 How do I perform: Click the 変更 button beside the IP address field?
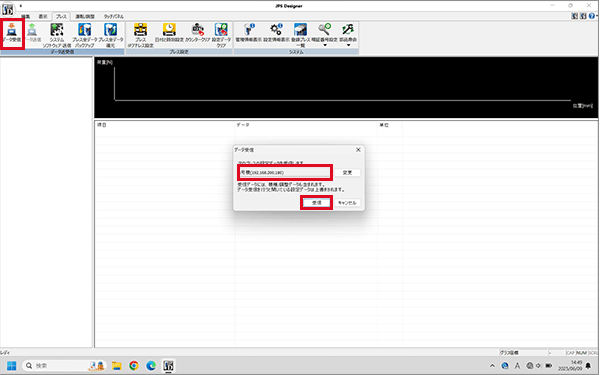347,173
